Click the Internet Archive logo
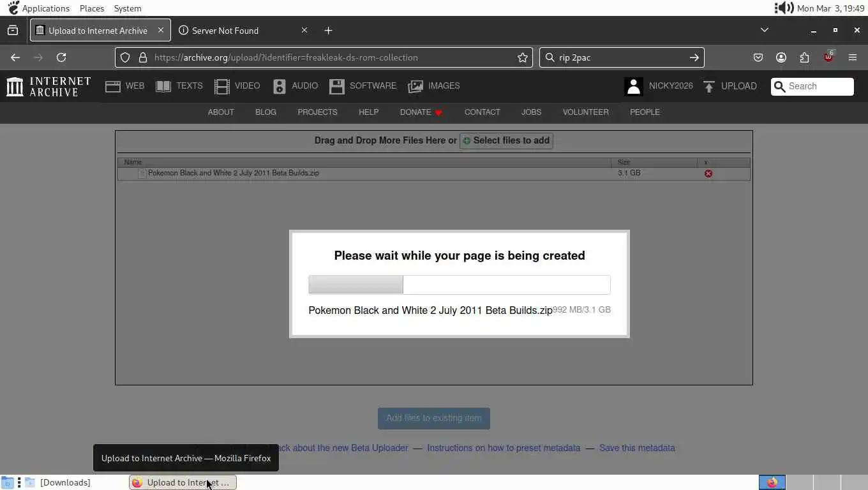Viewport: 868px width, 490px height. 49,86
